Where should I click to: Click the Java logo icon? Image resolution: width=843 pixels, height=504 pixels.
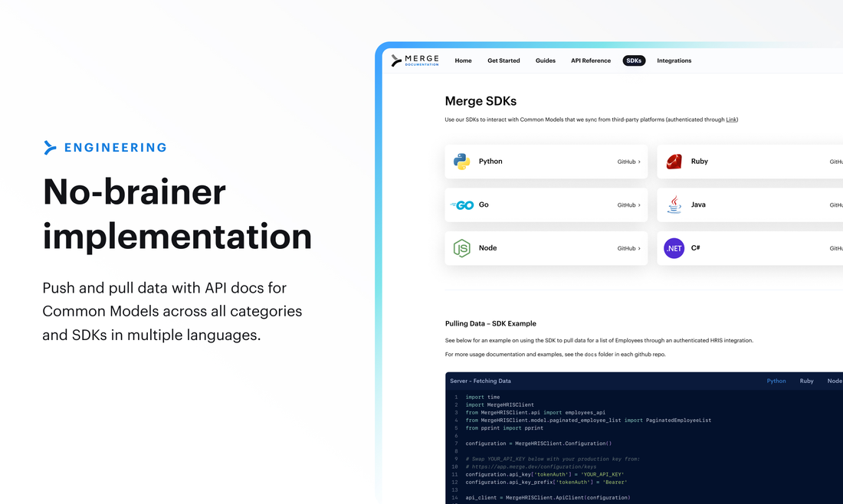pyautogui.click(x=674, y=205)
